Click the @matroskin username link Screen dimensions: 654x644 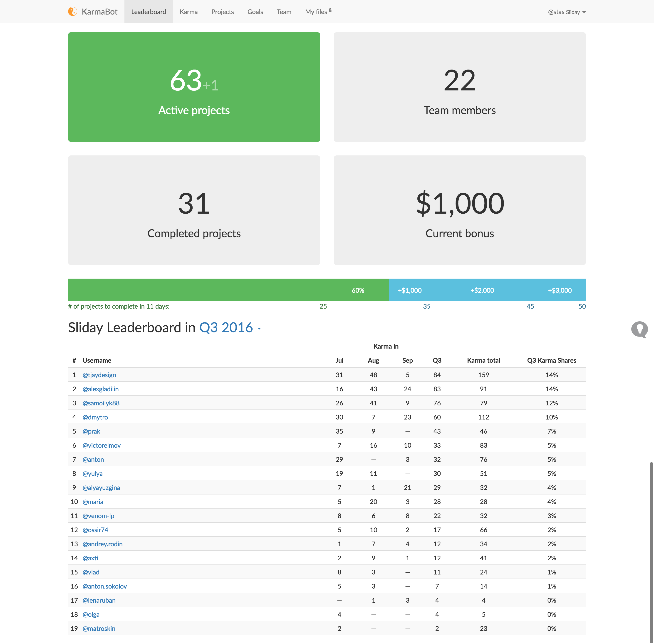point(99,629)
